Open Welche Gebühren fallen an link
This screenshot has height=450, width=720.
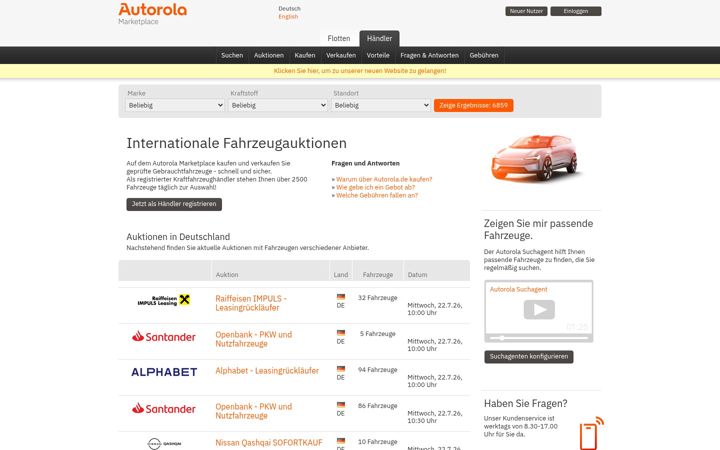click(x=377, y=195)
